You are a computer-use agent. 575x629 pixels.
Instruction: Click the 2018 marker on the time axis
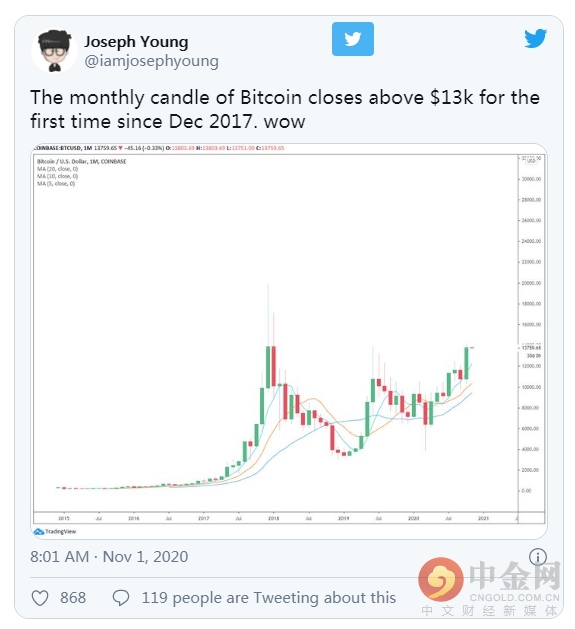click(274, 518)
